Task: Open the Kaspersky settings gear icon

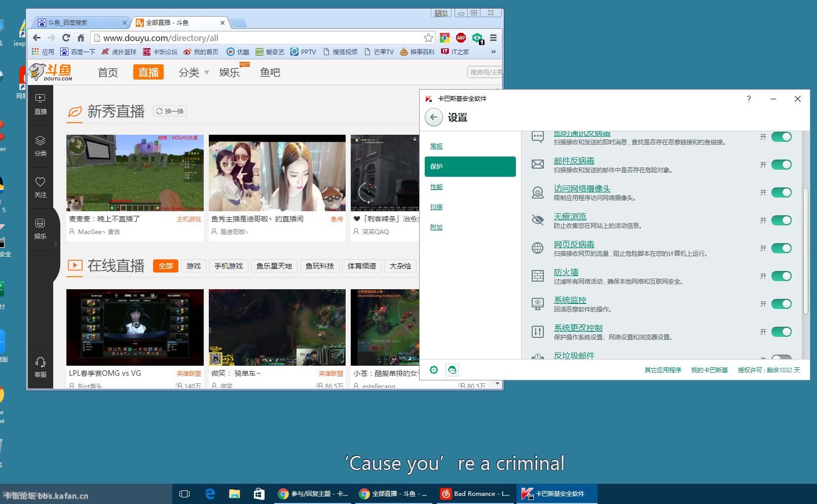Action: (x=434, y=370)
